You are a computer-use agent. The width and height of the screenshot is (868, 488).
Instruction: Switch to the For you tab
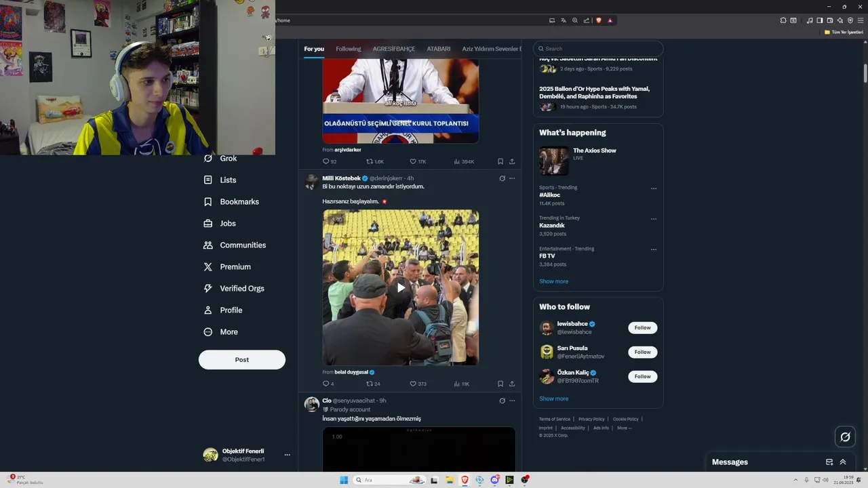[314, 49]
